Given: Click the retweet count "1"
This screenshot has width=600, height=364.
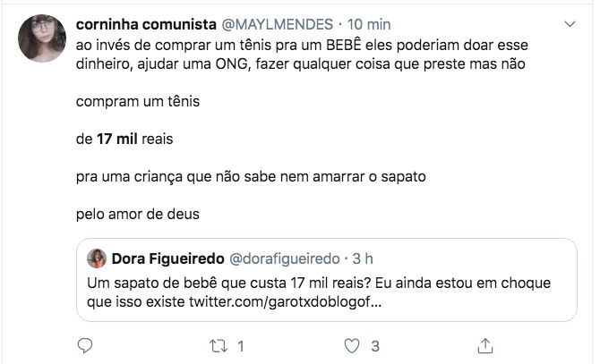Looking at the screenshot, I should click(241, 344).
